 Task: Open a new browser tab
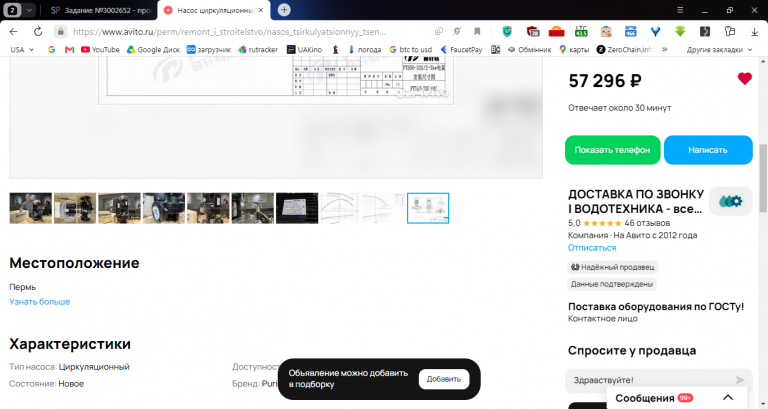[x=284, y=10]
